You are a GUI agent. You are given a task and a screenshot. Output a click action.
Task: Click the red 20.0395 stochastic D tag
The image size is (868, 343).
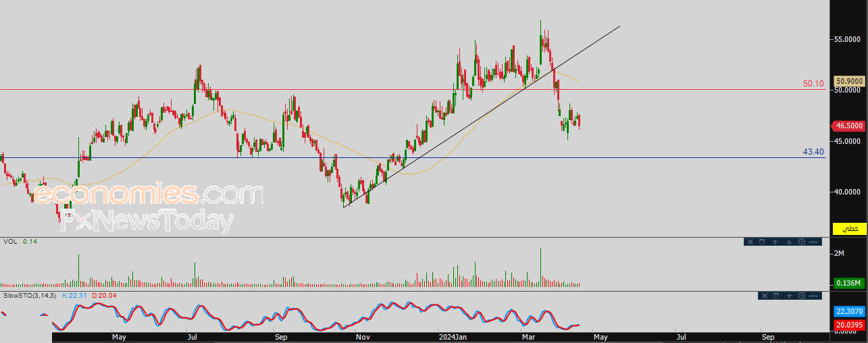coord(850,325)
